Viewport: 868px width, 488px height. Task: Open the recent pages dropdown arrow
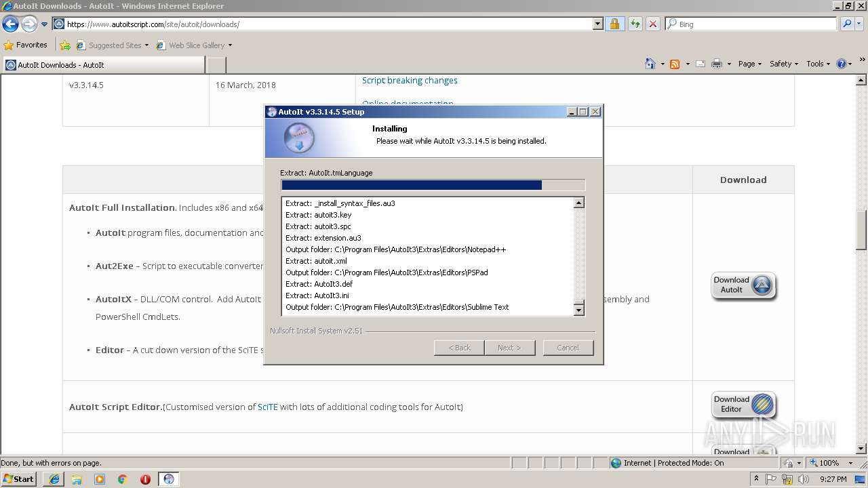point(45,24)
